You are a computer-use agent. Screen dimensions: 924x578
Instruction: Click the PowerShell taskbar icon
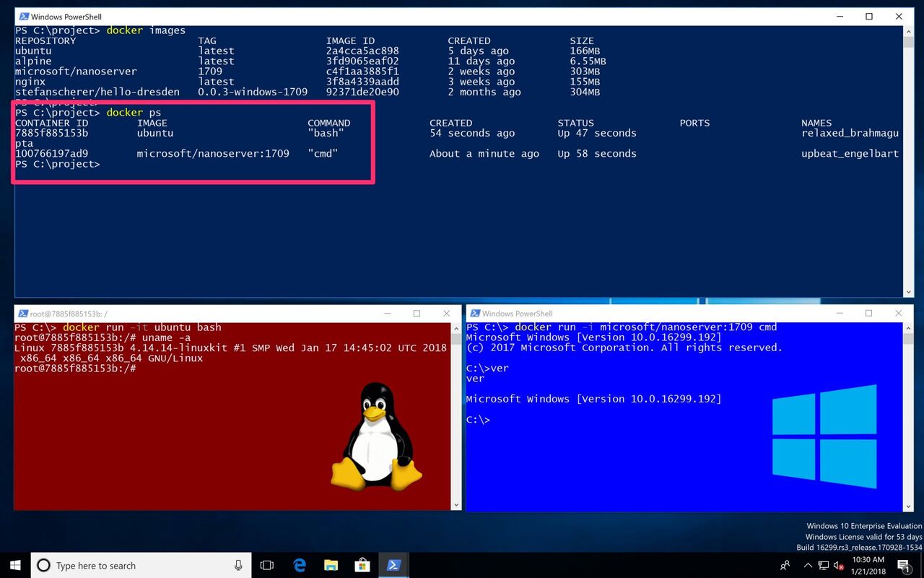point(394,566)
